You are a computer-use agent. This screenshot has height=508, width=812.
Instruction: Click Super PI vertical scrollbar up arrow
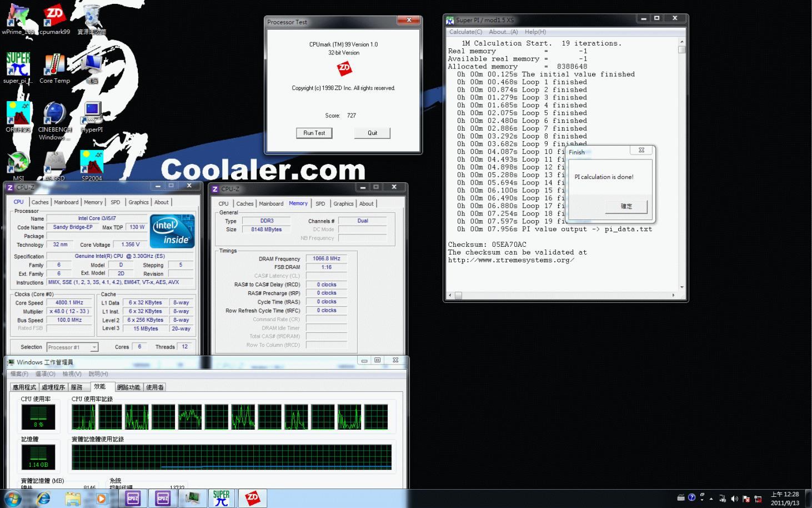point(682,42)
